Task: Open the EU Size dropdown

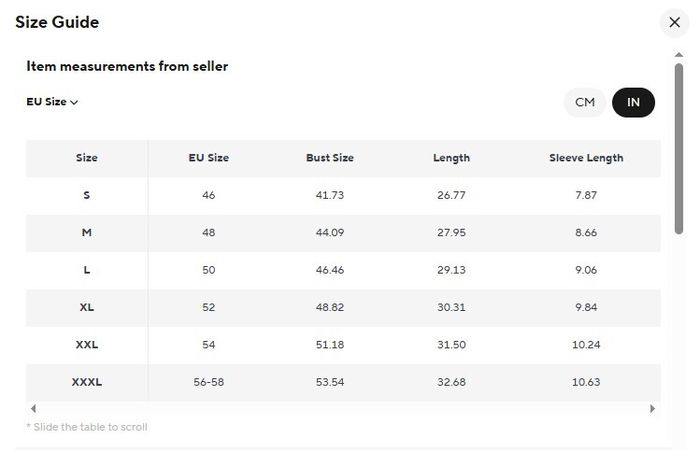Action: [52, 102]
